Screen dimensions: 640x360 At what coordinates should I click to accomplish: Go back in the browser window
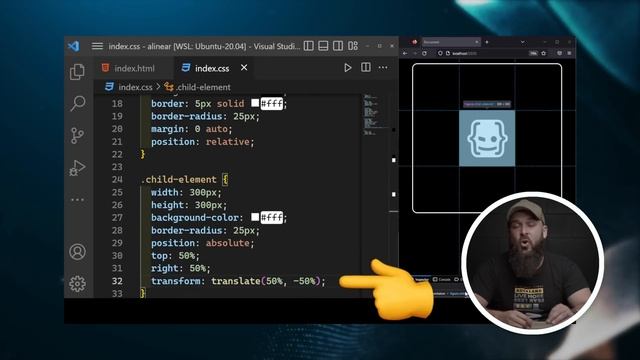(x=405, y=53)
